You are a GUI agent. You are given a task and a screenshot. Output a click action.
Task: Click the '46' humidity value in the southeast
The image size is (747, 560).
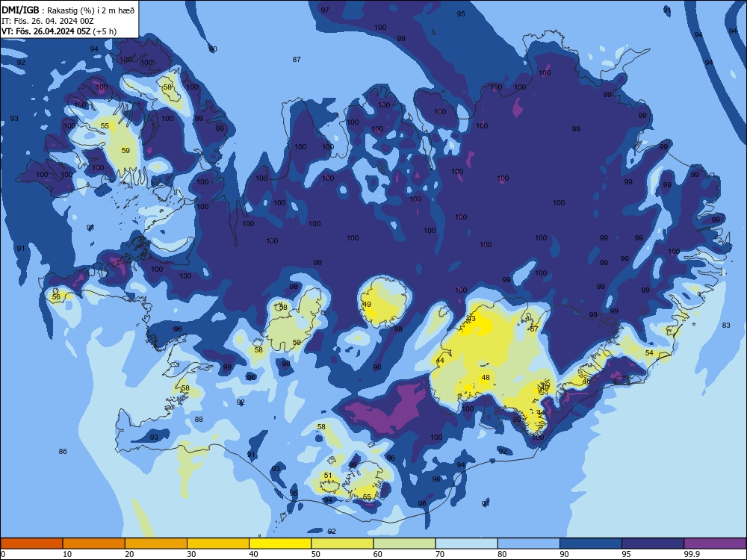click(x=586, y=381)
